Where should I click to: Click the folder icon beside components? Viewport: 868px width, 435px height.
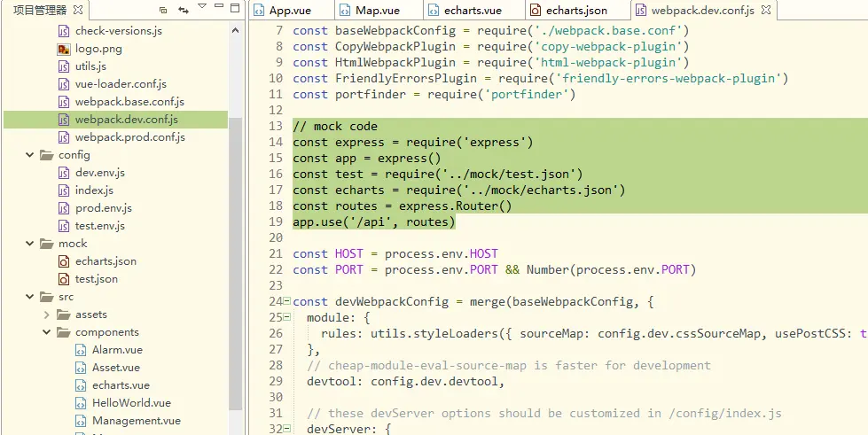click(64, 332)
